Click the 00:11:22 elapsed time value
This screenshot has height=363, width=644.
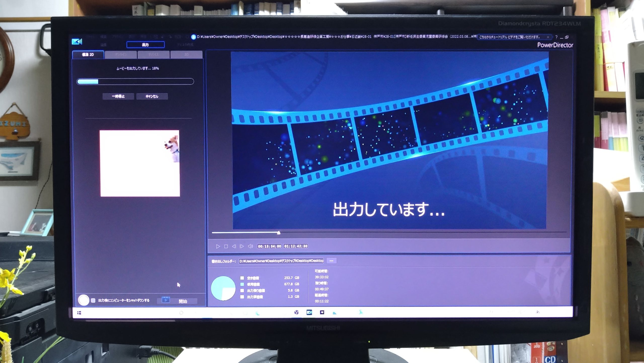pyautogui.click(x=322, y=301)
